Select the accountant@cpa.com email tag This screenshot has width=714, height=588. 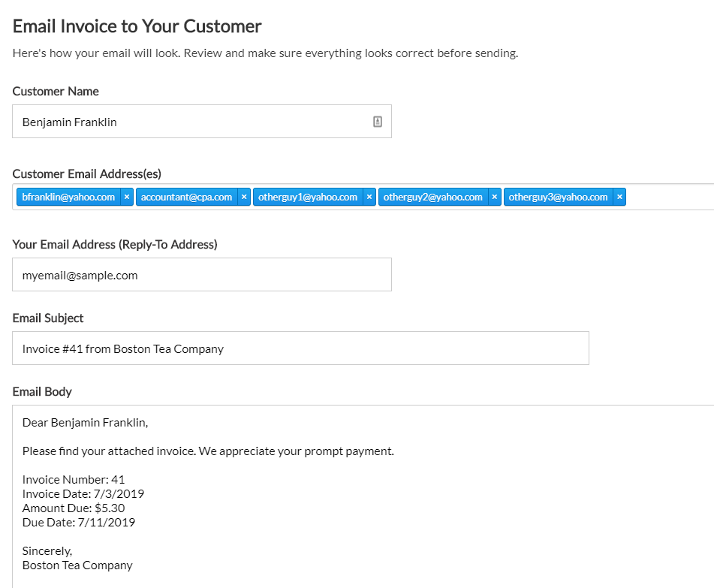[x=186, y=197]
